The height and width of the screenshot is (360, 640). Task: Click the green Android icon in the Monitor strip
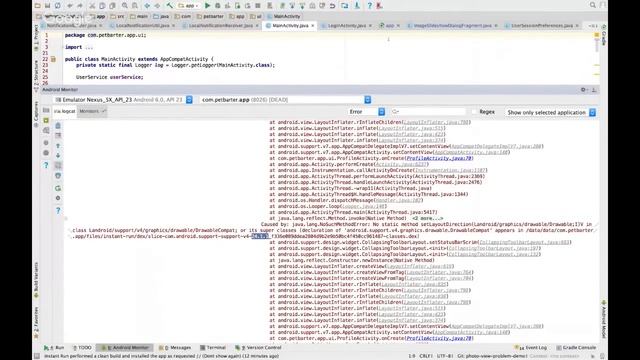coord(46,120)
